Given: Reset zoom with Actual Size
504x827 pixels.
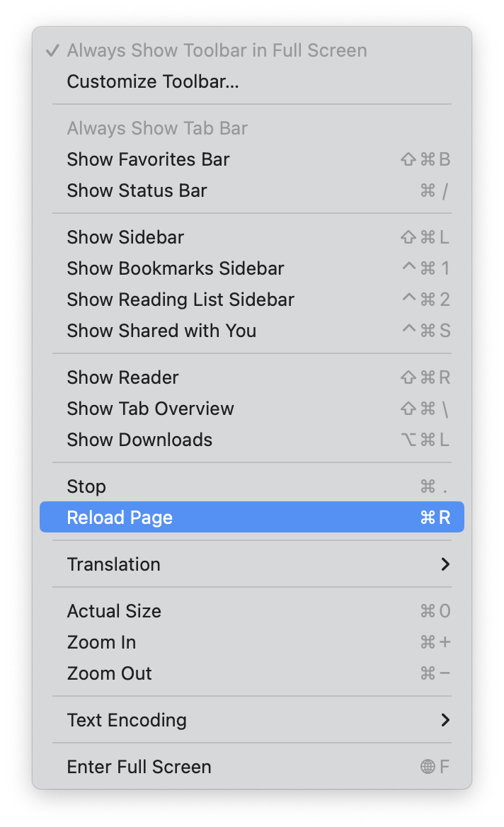Looking at the screenshot, I should click(x=114, y=612).
